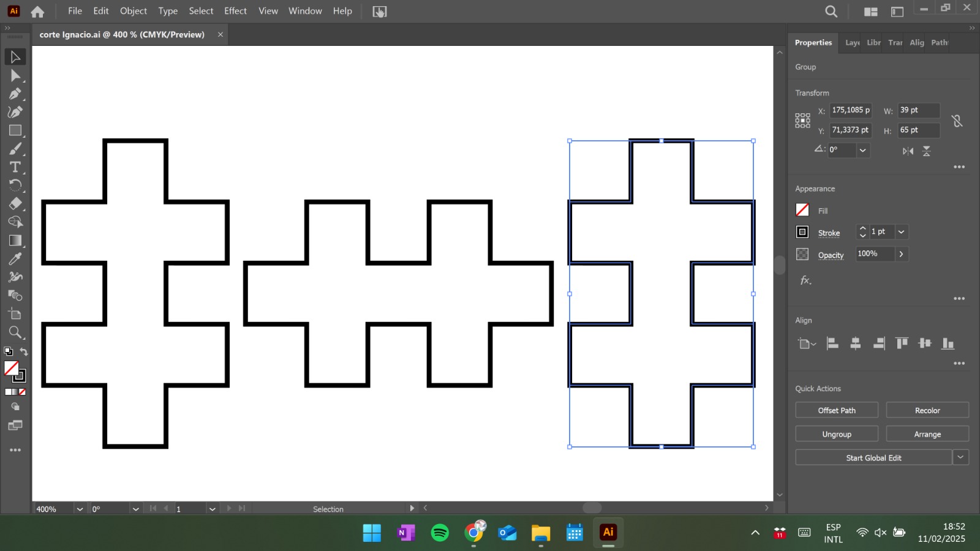Select the Rectangle tool
This screenshot has width=980, height=551.
click(x=15, y=130)
